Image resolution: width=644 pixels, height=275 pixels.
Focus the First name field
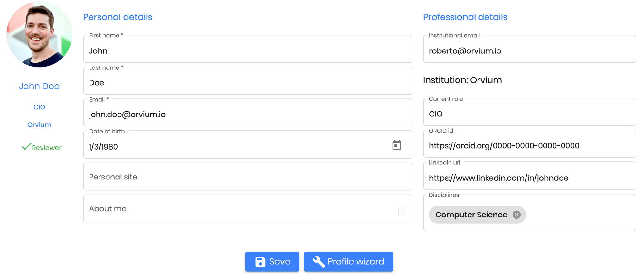[x=248, y=49]
